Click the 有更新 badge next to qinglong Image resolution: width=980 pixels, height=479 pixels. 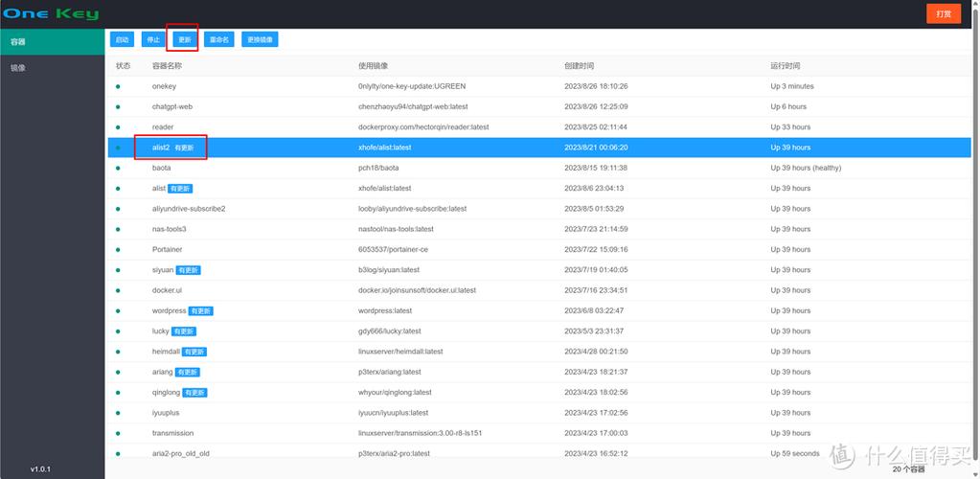click(x=194, y=393)
